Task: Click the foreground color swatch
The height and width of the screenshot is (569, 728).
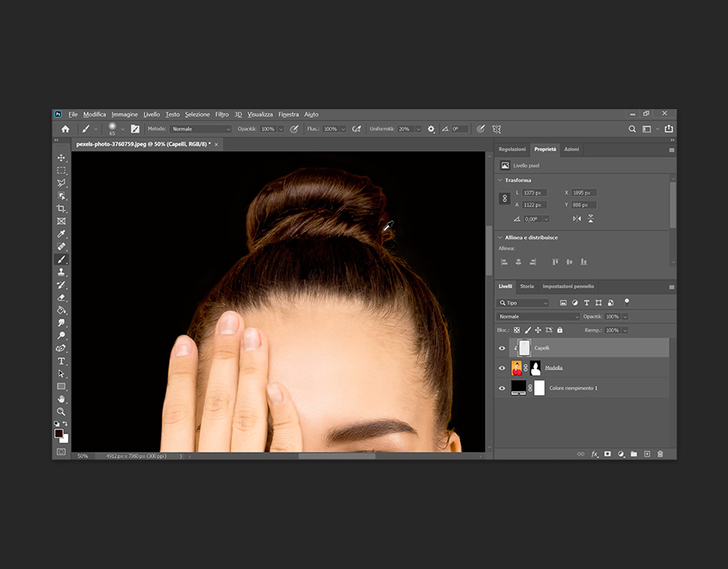Action: [58, 433]
